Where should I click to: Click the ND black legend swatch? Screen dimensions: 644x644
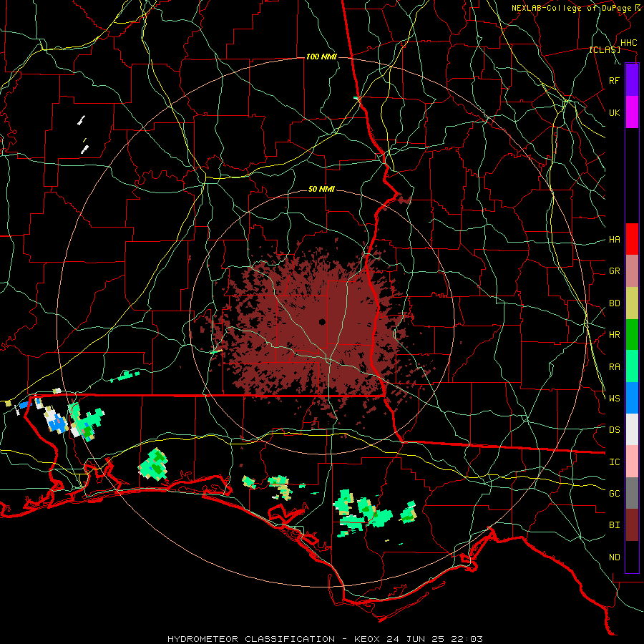[632, 557]
